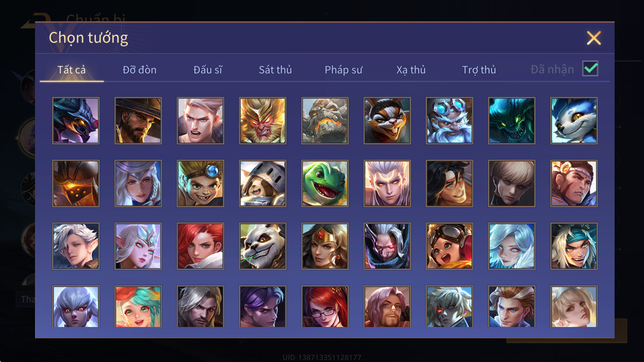Open the Xạ thủ tab
This screenshot has height=362, width=644.
(x=411, y=70)
